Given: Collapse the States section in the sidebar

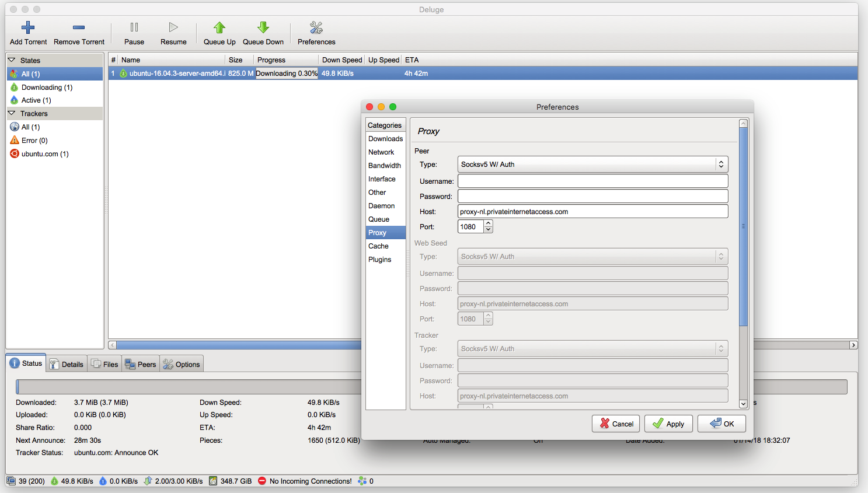Looking at the screenshot, I should [12, 60].
